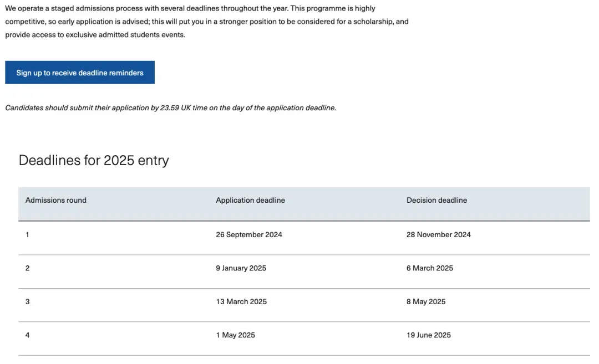This screenshot has width=599, height=364.
Task: Click the 28 November 2024 decision date
Action: pyautogui.click(x=438, y=234)
